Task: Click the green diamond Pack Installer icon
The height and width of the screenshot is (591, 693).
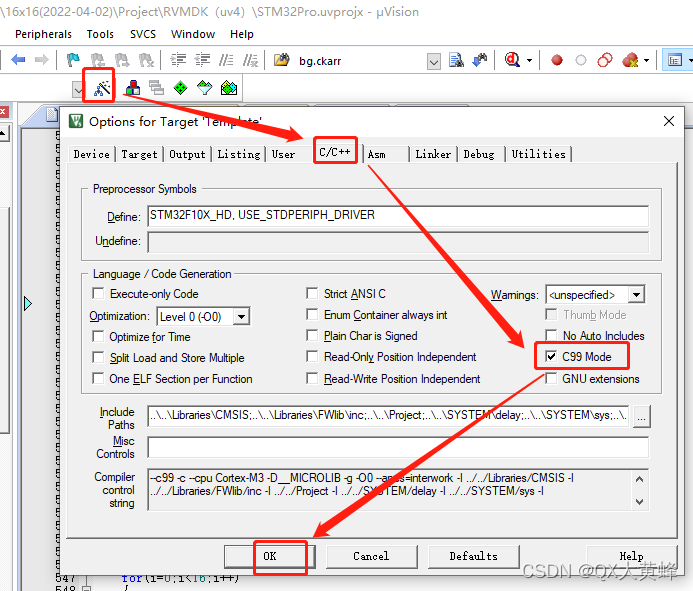Action: tap(180, 88)
